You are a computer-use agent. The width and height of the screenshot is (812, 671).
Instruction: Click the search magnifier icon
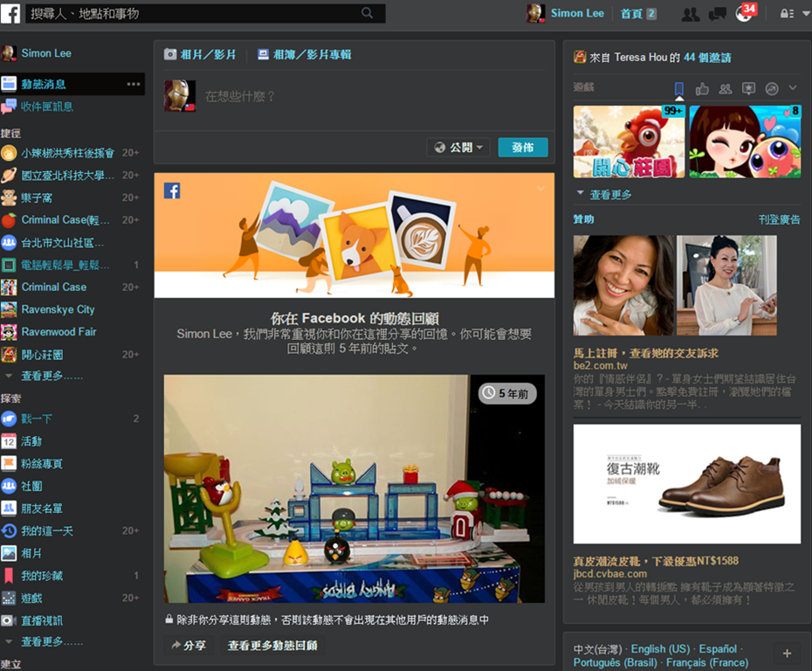[x=368, y=13]
